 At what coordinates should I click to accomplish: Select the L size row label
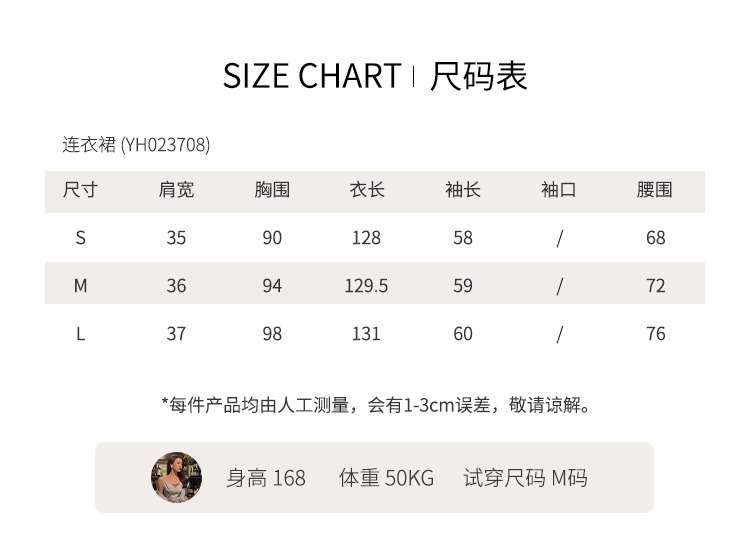click(80, 334)
